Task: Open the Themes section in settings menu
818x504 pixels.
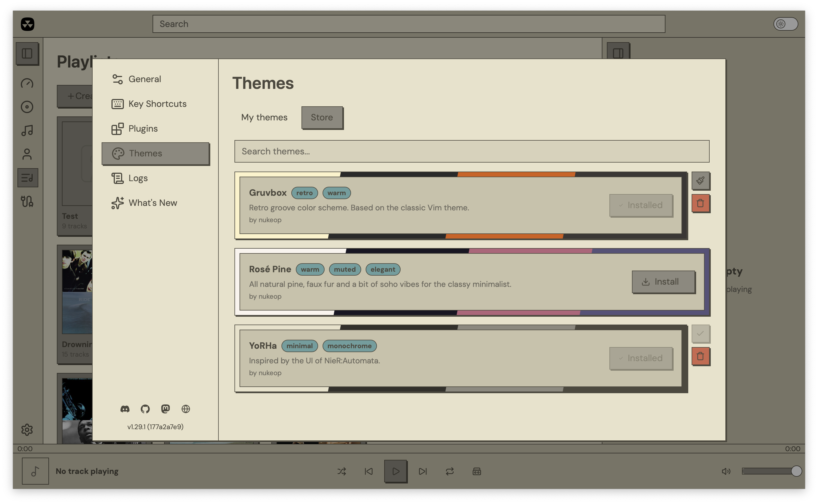Action: pyautogui.click(x=155, y=153)
